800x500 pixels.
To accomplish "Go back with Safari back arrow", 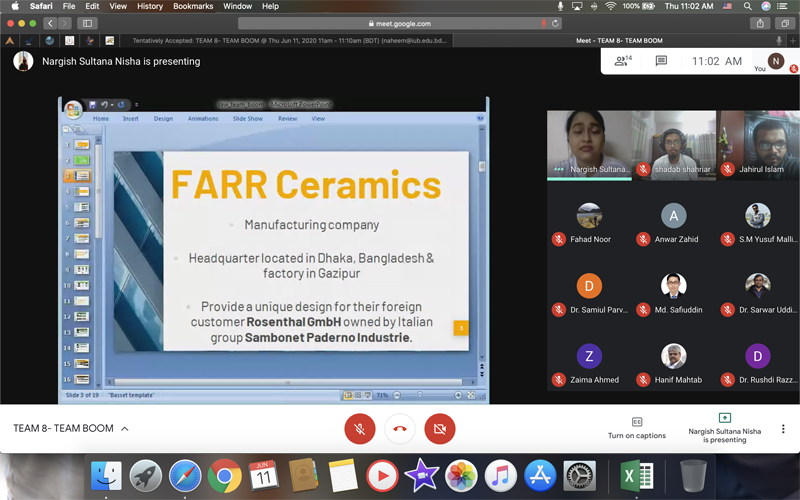I will point(50,23).
